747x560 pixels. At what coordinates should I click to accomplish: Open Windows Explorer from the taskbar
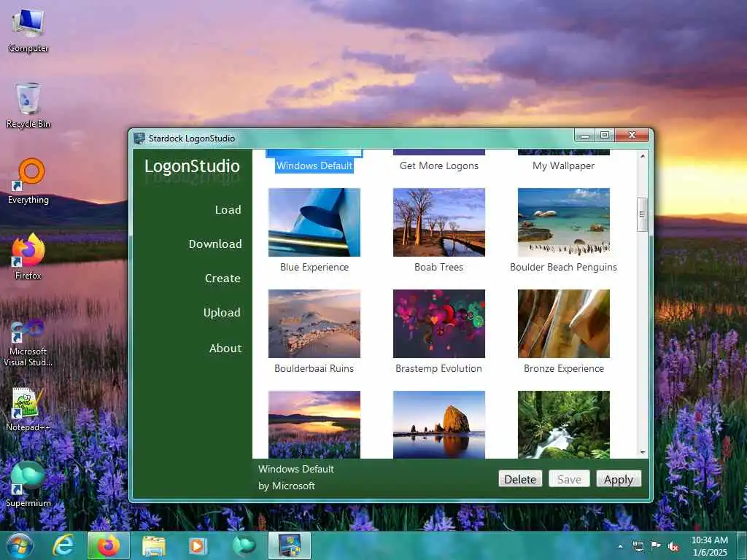tap(153, 545)
